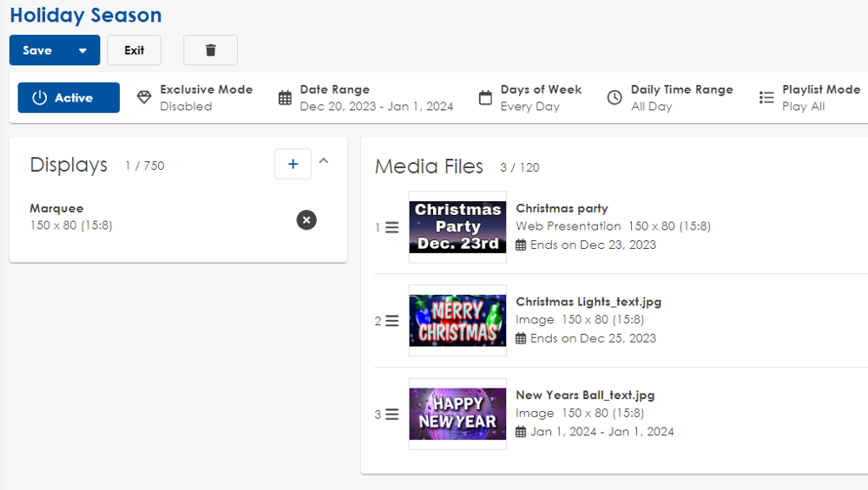Open the Playlist Mode options
Image resolution: width=868 pixels, height=490 pixels.
[x=812, y=98]
